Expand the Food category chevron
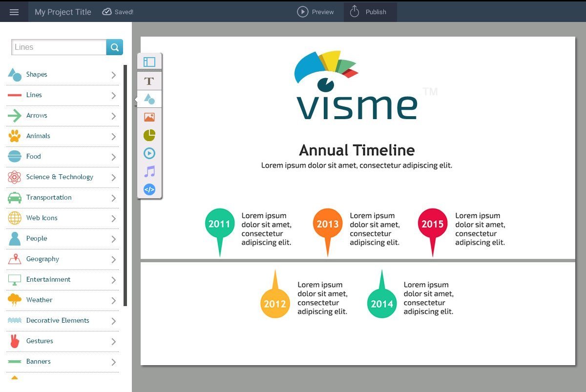586x392 pixels. pos(113,157)
